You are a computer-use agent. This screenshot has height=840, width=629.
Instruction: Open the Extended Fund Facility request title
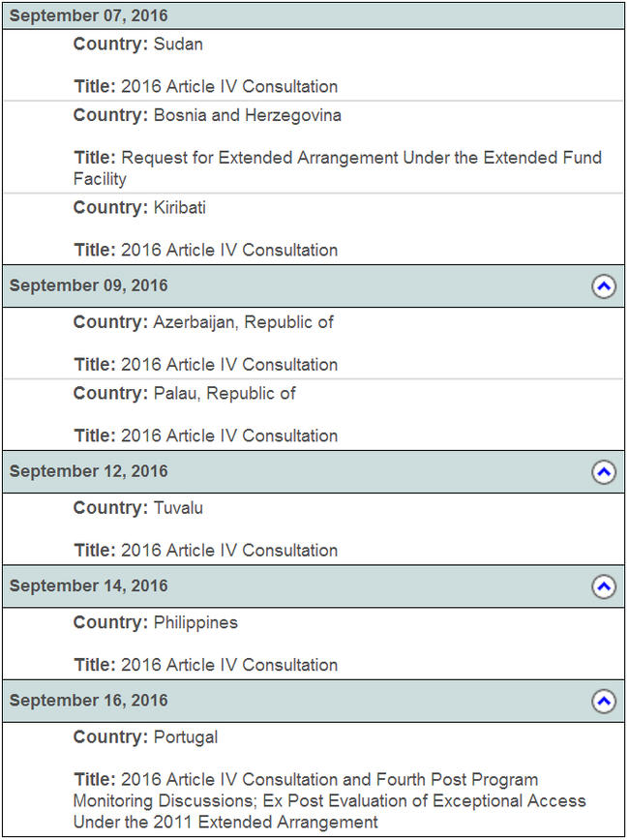coord(338,168)
